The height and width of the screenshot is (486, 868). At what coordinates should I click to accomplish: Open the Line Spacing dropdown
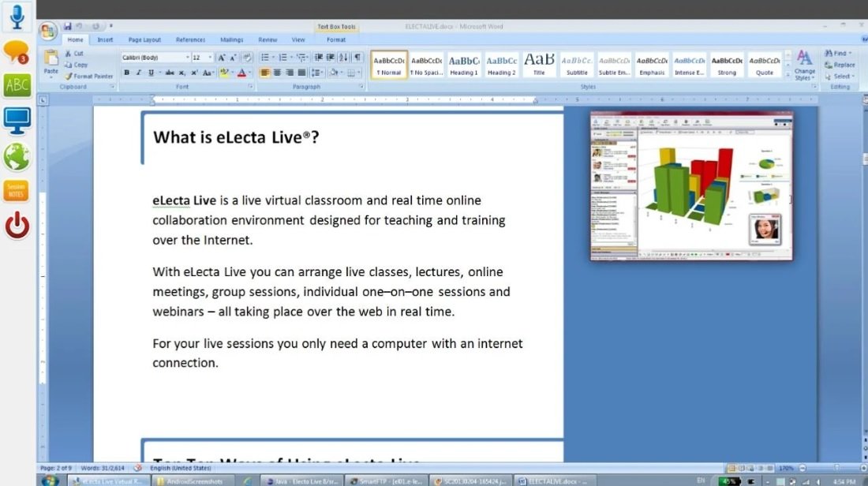click(316, 73)
